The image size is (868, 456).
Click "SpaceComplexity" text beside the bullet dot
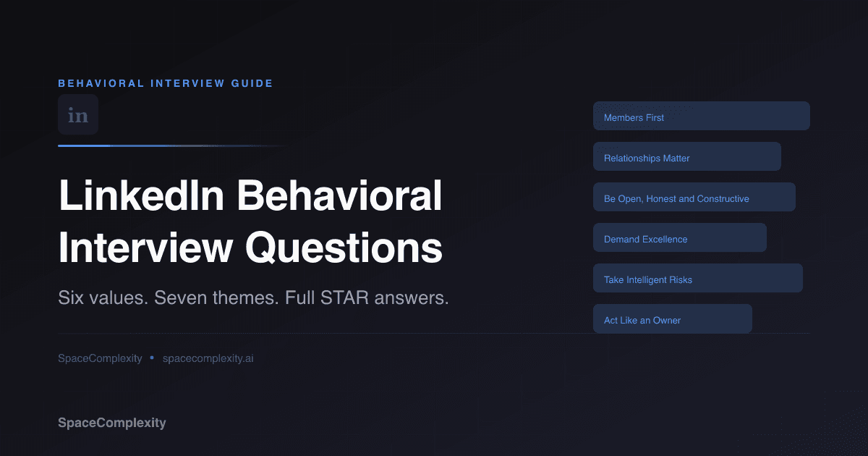click(100, 358)
